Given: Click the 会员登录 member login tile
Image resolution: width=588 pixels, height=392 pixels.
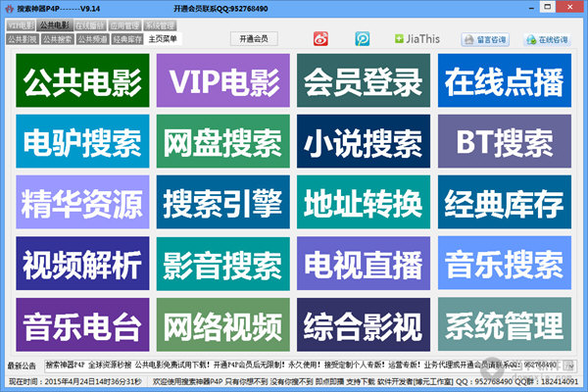Looking at the screenshot, I should 364,80.
